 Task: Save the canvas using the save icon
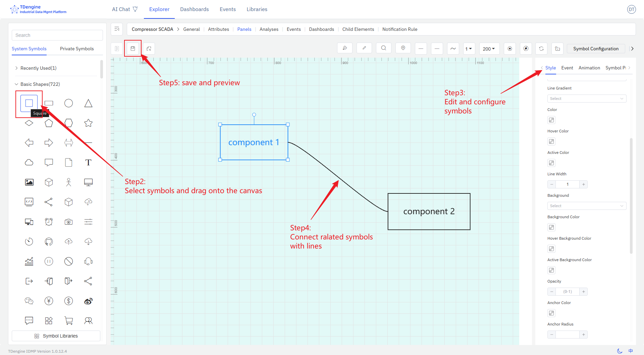(x=133, y=48)
